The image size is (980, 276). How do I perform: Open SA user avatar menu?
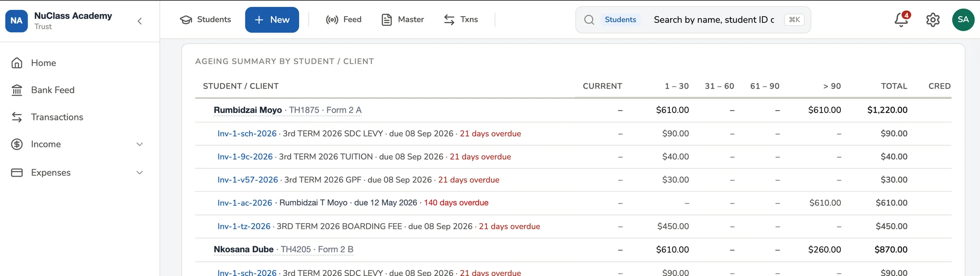pyautogui.click(x=963, y=20)
